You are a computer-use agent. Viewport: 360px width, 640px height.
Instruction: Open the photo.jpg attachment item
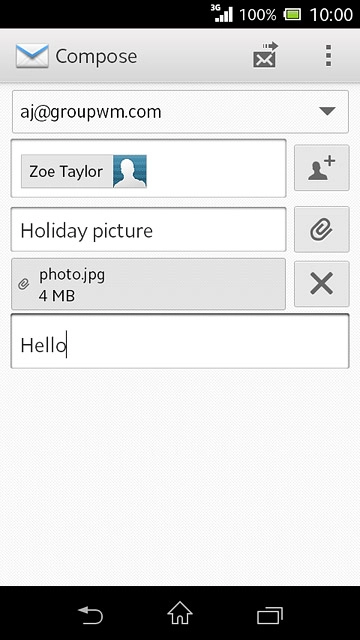pyautogui.click(x=148, y=284)
